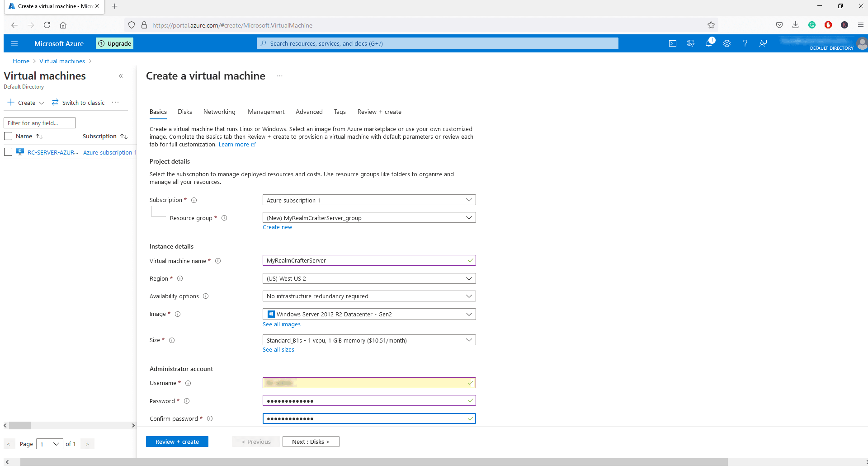868x470 pixels.
Task: Open the Page number dropdown
Action: coord(50,444)
